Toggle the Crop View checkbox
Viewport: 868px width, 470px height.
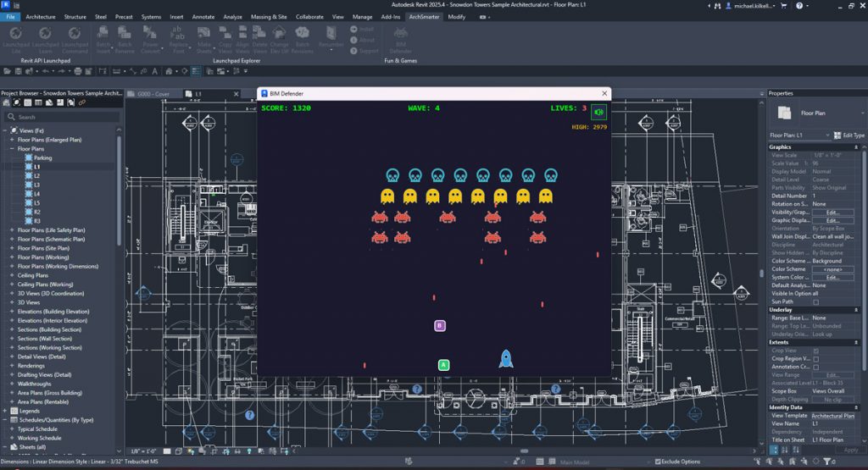click(815, 351)
